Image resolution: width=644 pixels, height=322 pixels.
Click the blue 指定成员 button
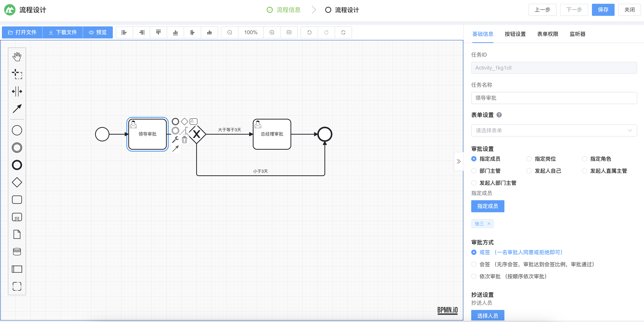coord(487,206)
